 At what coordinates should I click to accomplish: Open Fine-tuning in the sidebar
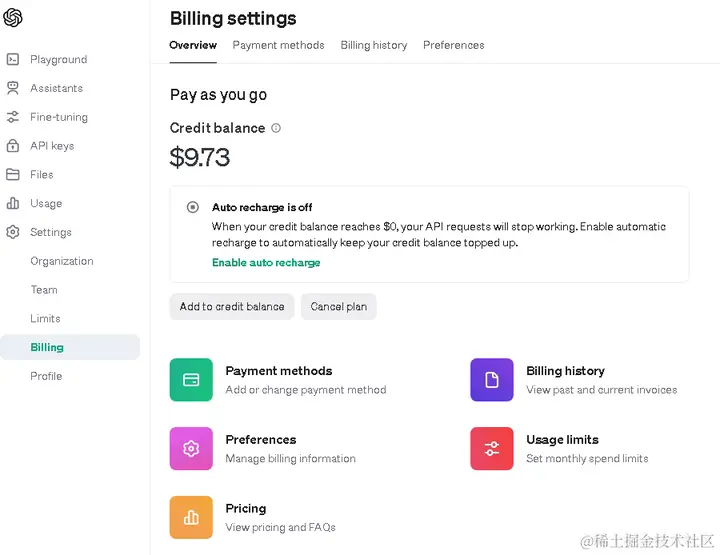(x=59, y=117)
